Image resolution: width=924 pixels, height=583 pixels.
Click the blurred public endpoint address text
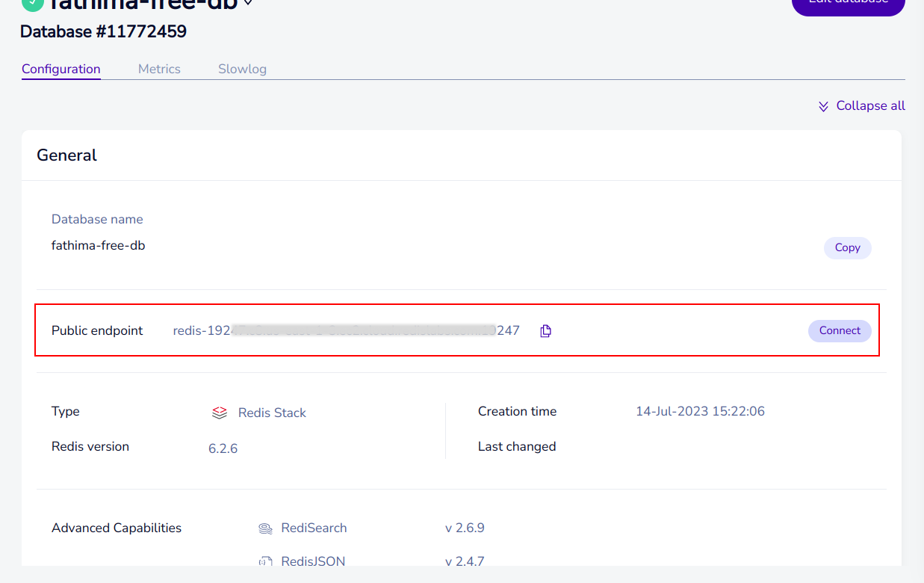pyautogui.click(x=347, y=330)
